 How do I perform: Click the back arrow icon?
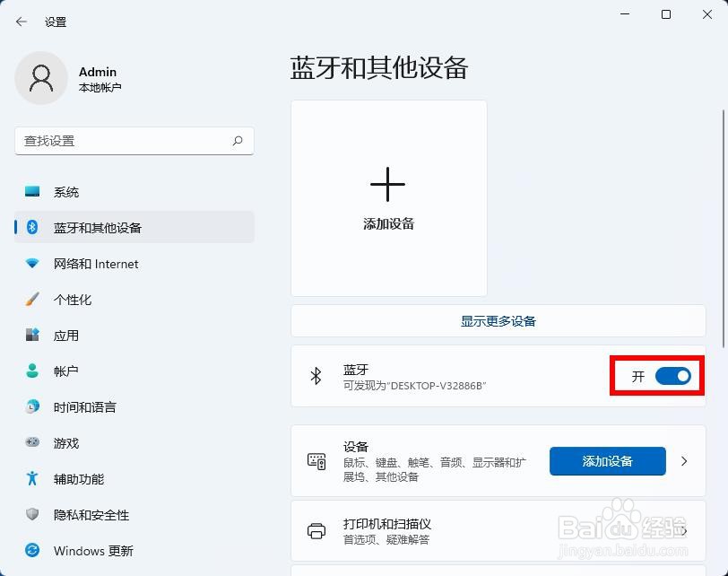coord(22,22)
